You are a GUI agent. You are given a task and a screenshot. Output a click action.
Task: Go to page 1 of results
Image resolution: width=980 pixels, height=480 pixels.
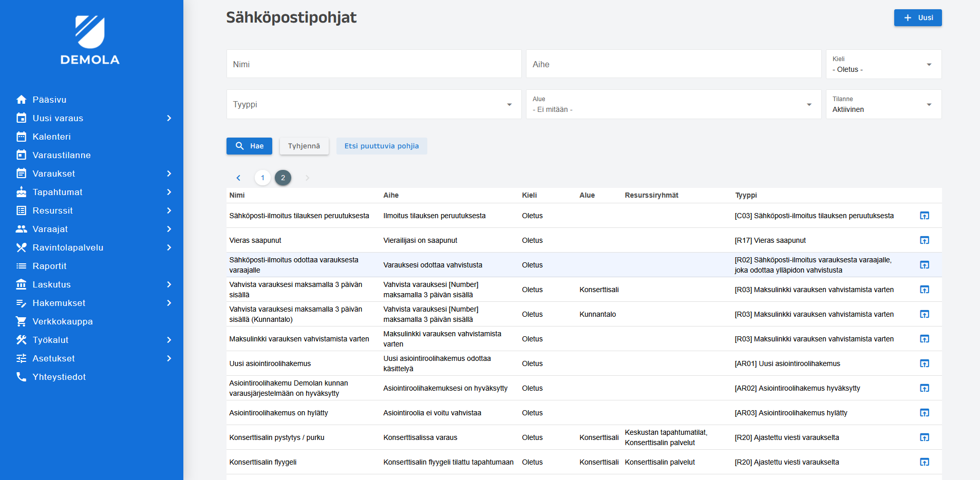[262, 178]
